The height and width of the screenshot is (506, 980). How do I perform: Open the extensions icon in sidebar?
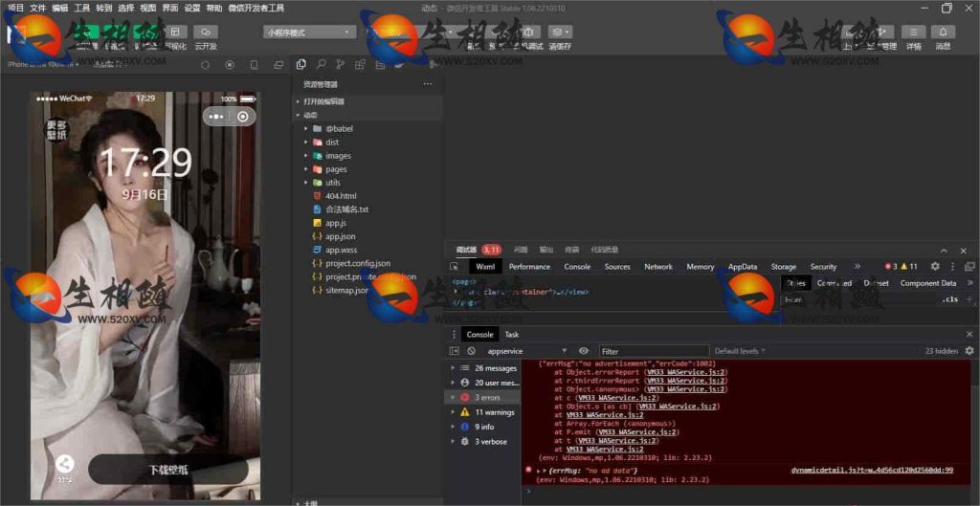tap(360, 64)
